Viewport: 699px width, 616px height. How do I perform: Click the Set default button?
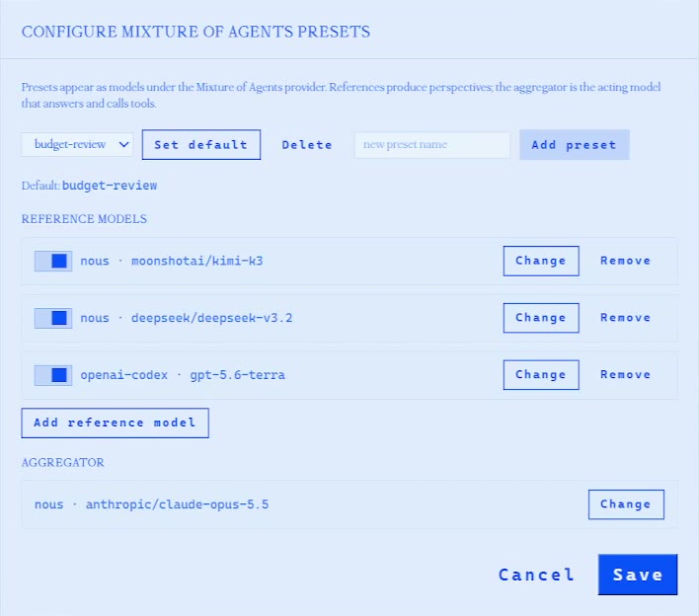tap(201, 144)
